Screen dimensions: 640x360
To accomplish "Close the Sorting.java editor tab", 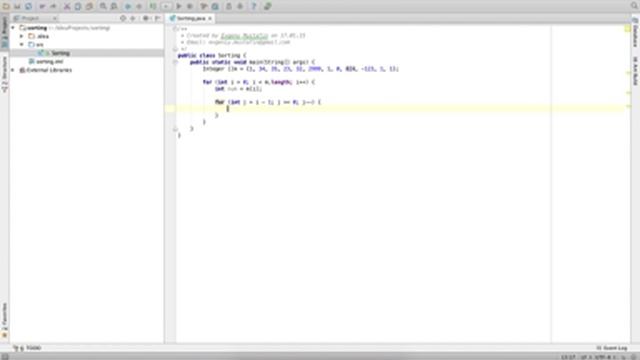I will point(210,18).
